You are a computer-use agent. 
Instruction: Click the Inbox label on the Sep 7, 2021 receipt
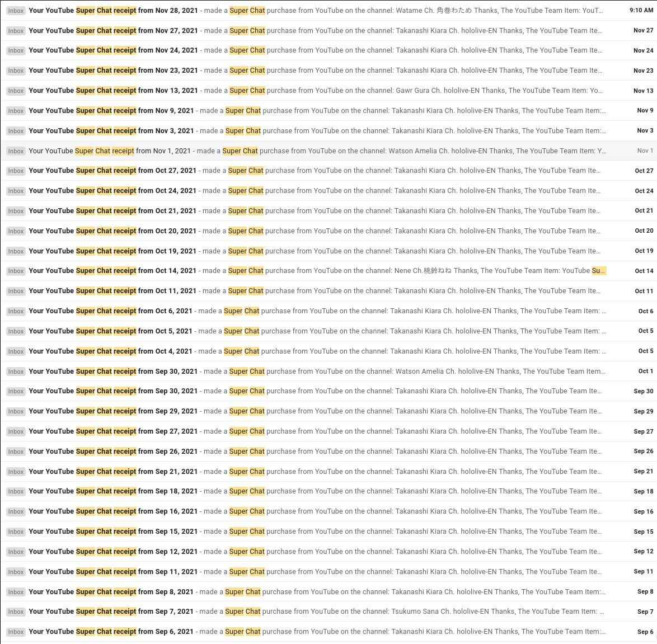(x=16, y=612)
